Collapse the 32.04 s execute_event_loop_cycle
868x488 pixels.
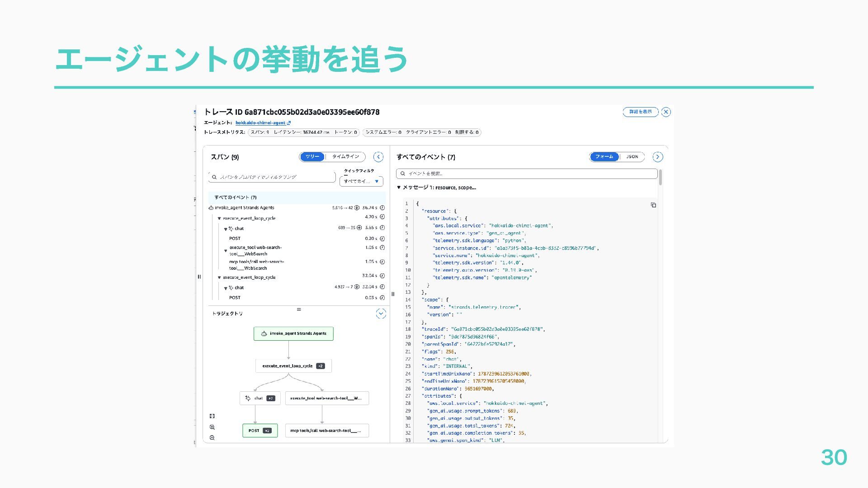pyautogui.click(x=219, y=277)
